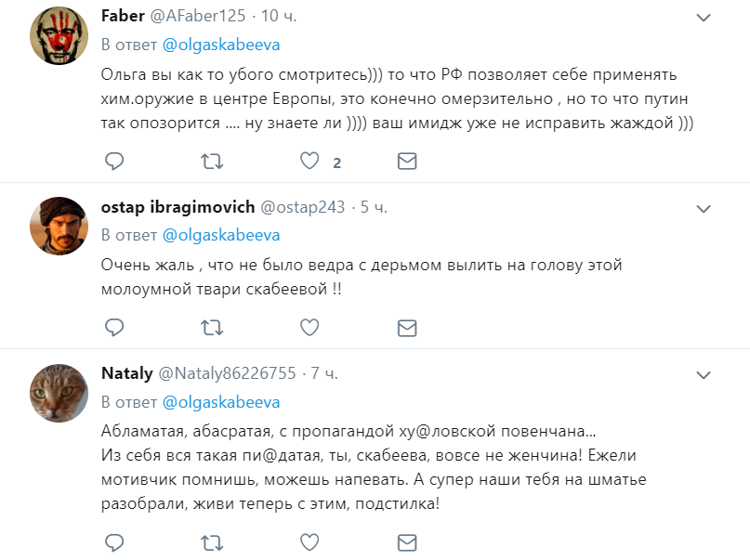Expand more options for Faber's tweet
Image resolution: width=750 pixels, height=560 pixels.
tap(705, 20)
